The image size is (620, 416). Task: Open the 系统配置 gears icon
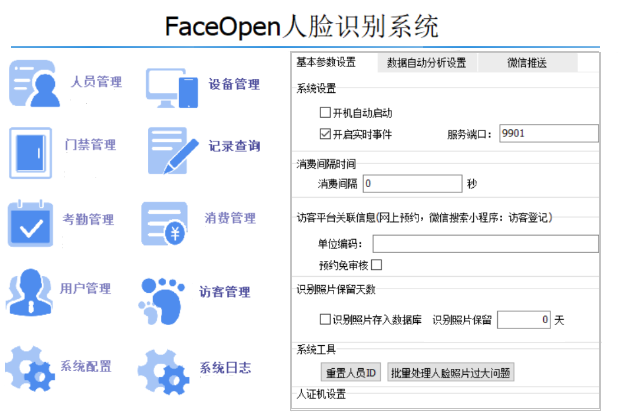pos(30,366)
